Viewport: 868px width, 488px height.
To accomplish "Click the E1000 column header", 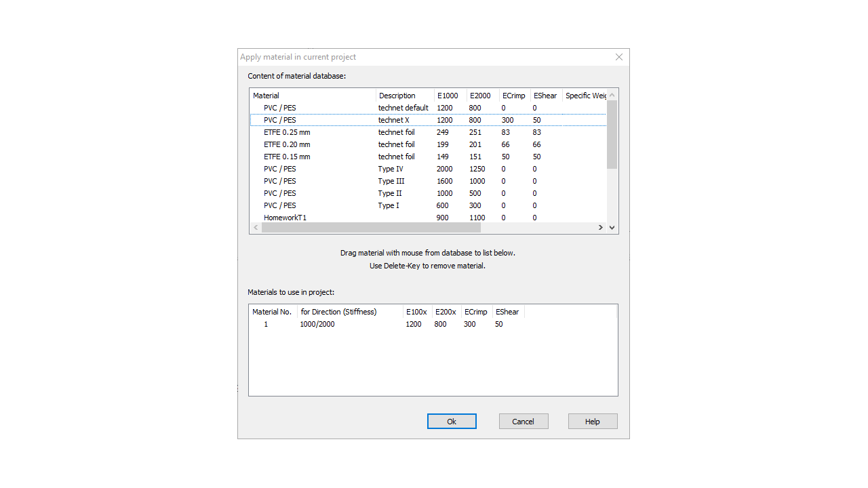I will (x=450, y=96).
